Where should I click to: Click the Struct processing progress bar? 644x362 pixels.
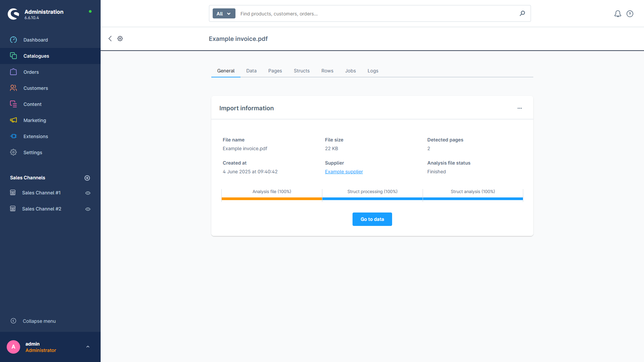point(372,199)
